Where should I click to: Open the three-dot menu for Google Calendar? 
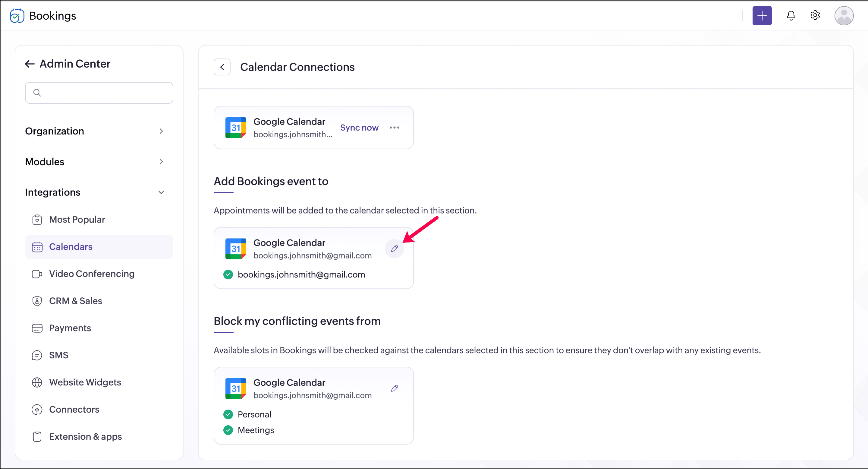pos(394,128)
